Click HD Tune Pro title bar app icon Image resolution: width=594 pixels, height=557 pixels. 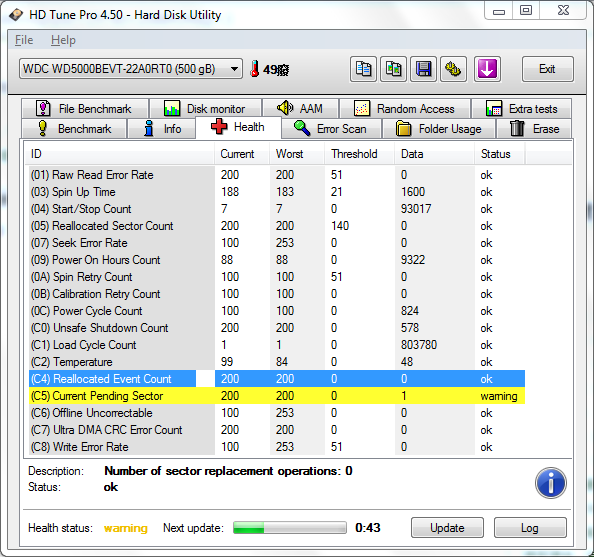pyautogui.click(x=16, y=15)
